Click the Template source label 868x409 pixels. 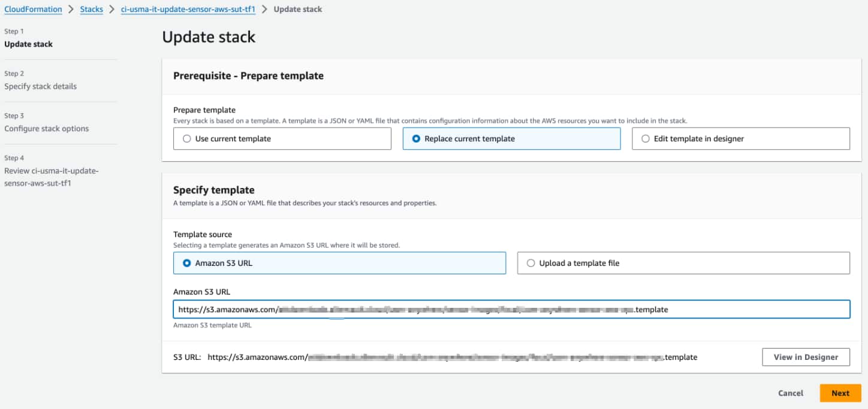pyautogui.click(x=203, y=235)
